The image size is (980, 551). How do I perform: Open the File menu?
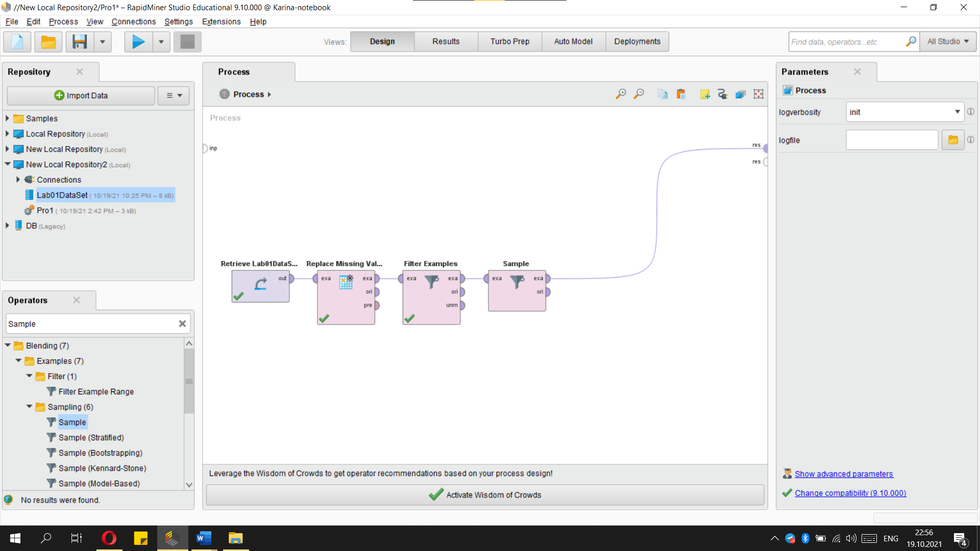[x=12, y=21]
